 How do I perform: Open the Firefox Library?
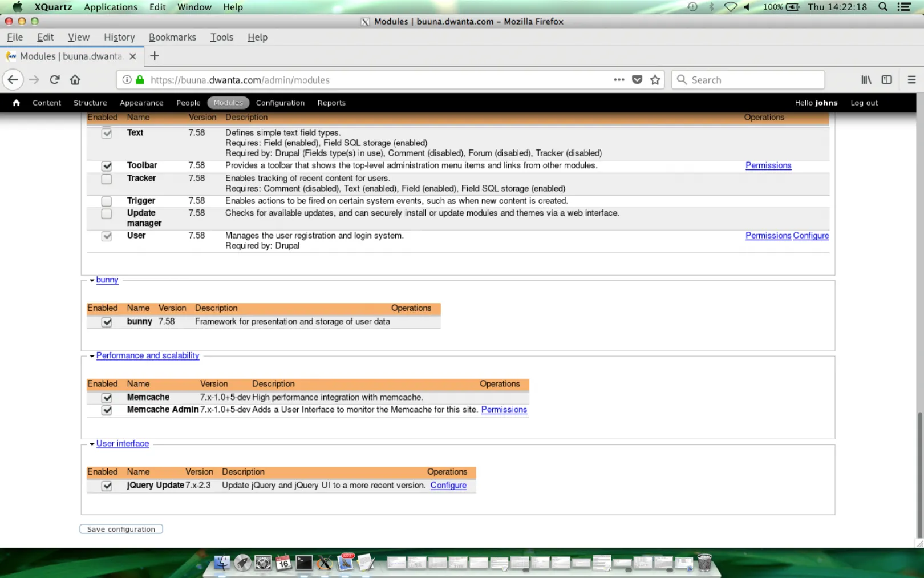866,80
